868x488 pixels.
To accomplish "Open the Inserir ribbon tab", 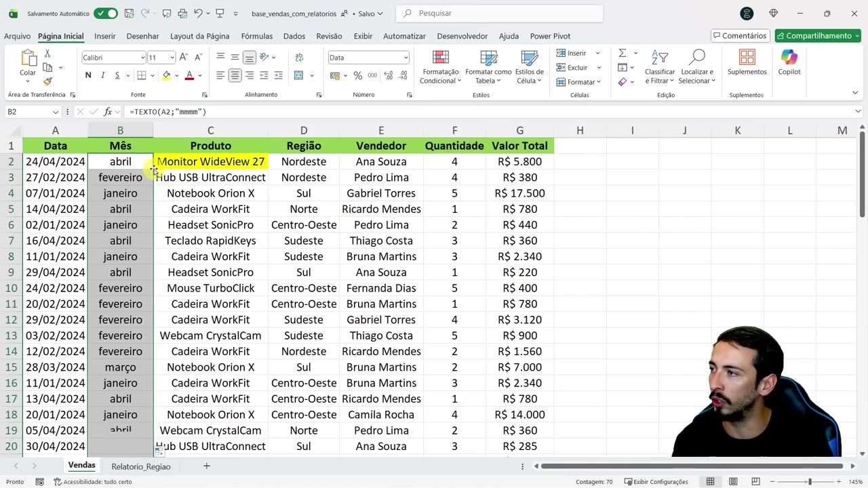I will click(105, 36).
